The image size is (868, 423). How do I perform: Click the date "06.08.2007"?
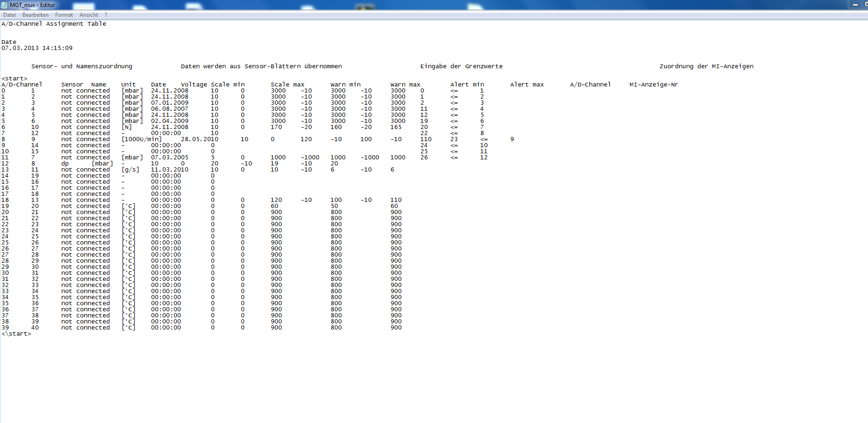(x=170, y=109)
